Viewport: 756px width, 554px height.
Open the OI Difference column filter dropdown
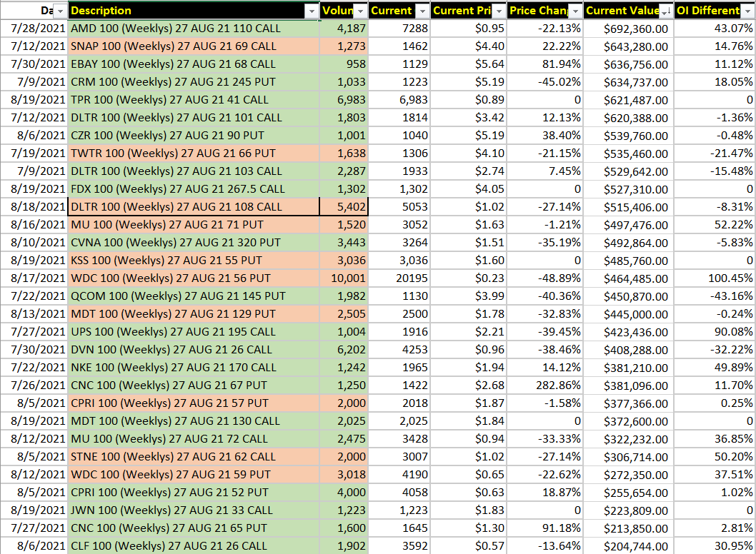pyautogui.click(x=747, y=11)
